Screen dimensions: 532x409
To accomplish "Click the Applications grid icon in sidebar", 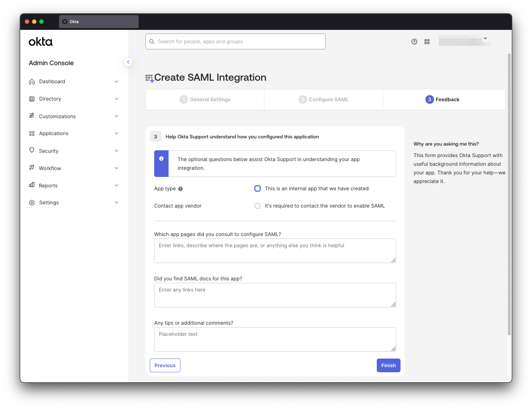I will [x=32, y=133].
